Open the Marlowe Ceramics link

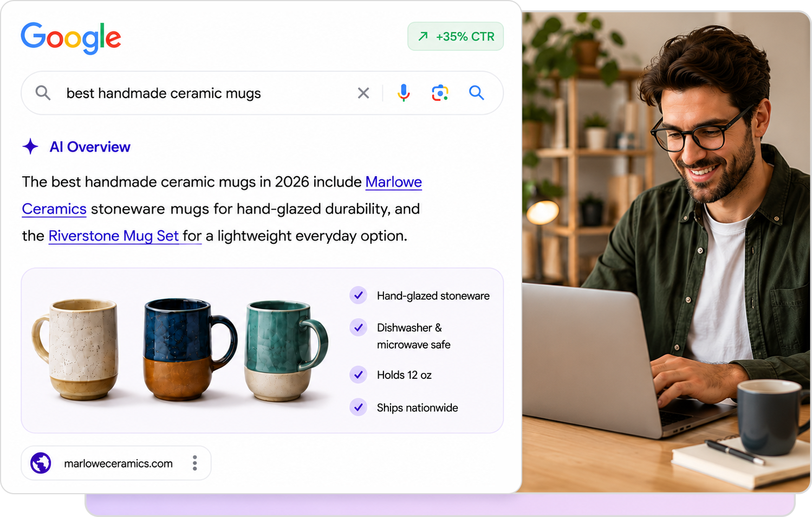(x=394, y=182)
